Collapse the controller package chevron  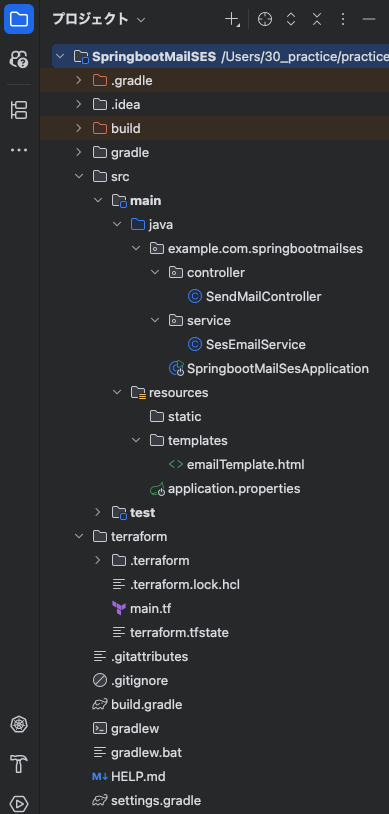tap(155, 273)
